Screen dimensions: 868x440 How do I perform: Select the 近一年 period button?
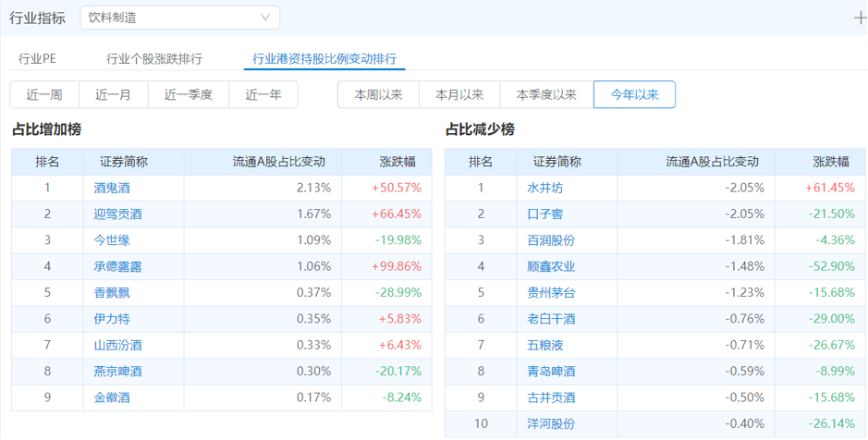[x=263, y=94]
